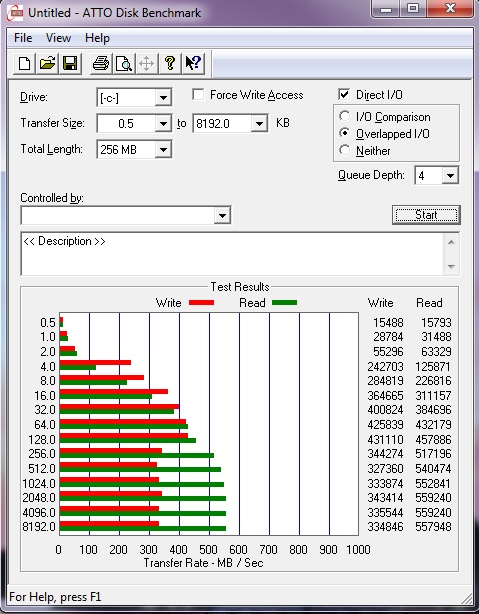Open the View menu
479x614 pixels.
click(58, 38)
